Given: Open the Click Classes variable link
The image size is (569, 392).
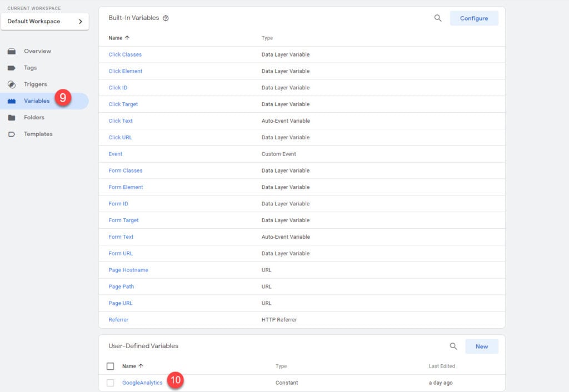Looking at the screenshot, I should [125, 54].
